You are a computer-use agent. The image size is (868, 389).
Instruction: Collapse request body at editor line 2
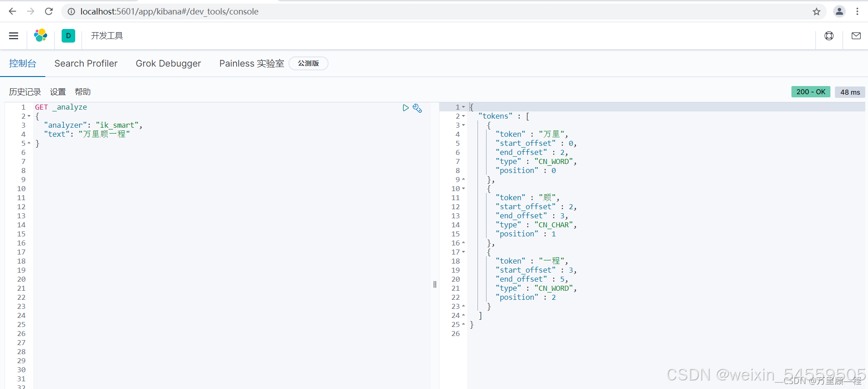pyautogui.click(x=29, y=116)
